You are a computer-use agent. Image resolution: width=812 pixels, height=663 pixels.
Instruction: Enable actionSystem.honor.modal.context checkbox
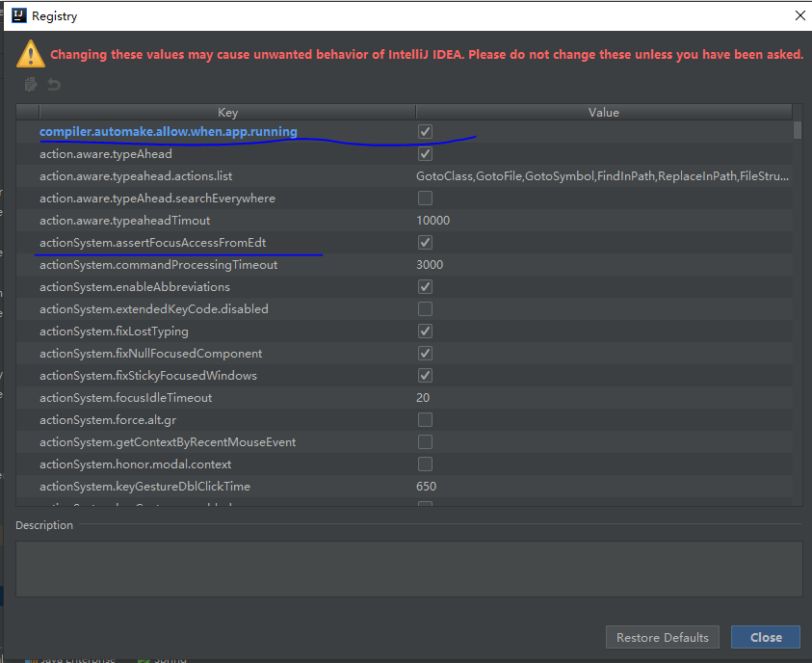(425, 464)
